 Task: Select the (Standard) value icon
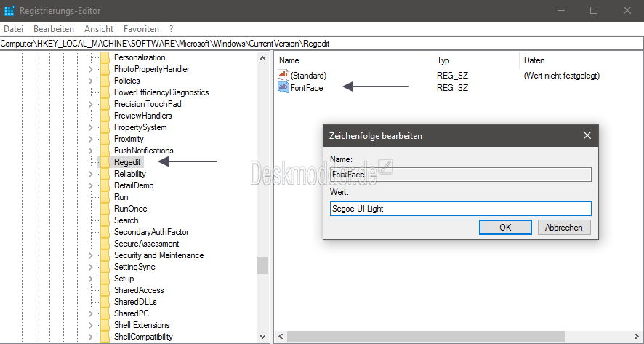[x=283, y=75]
